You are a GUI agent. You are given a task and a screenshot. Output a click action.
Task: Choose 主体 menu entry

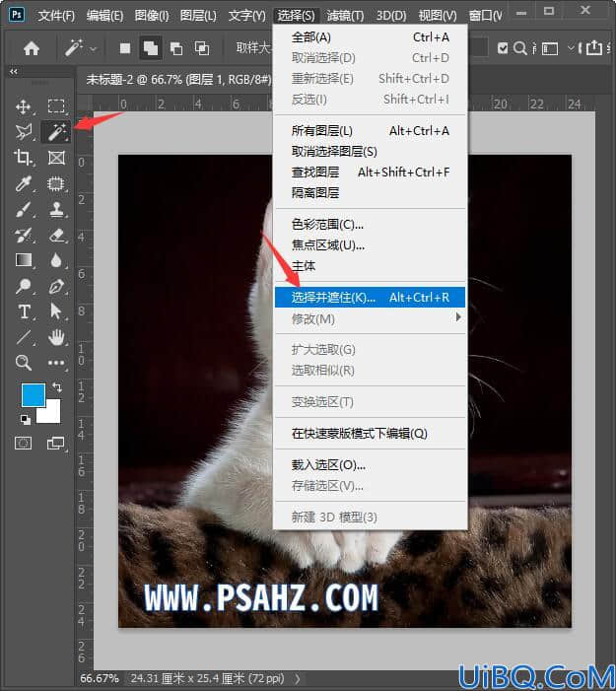pos(371,266)
